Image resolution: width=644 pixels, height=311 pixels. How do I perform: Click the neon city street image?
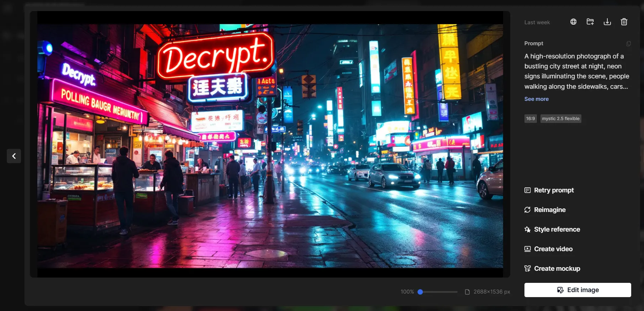click(270, 146)
